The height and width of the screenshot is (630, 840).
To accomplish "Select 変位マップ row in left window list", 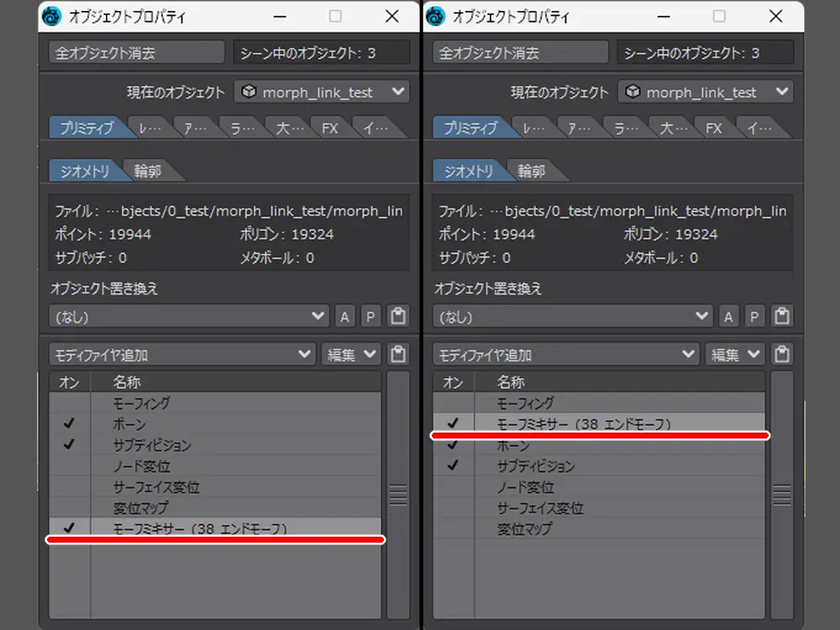I will click(140, 507).
